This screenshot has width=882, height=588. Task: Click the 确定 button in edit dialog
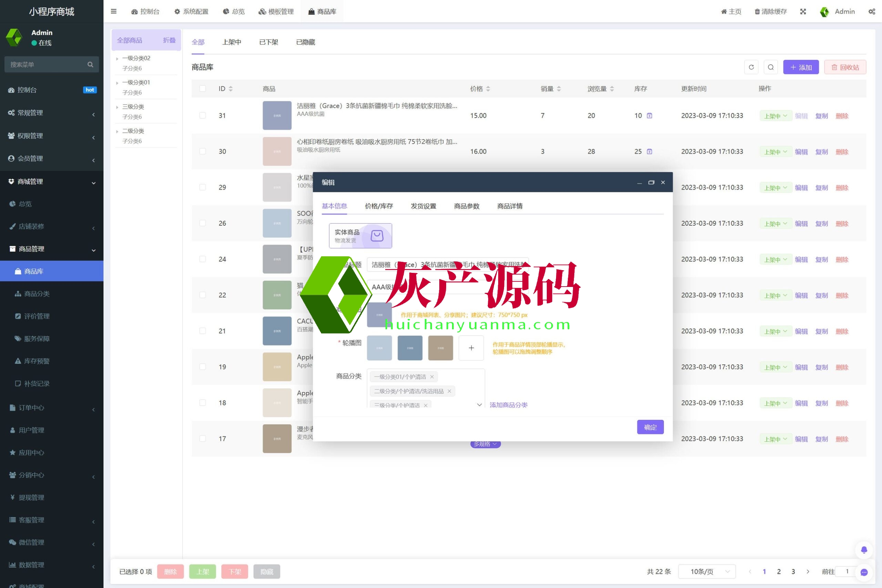(x=650, y=427)
